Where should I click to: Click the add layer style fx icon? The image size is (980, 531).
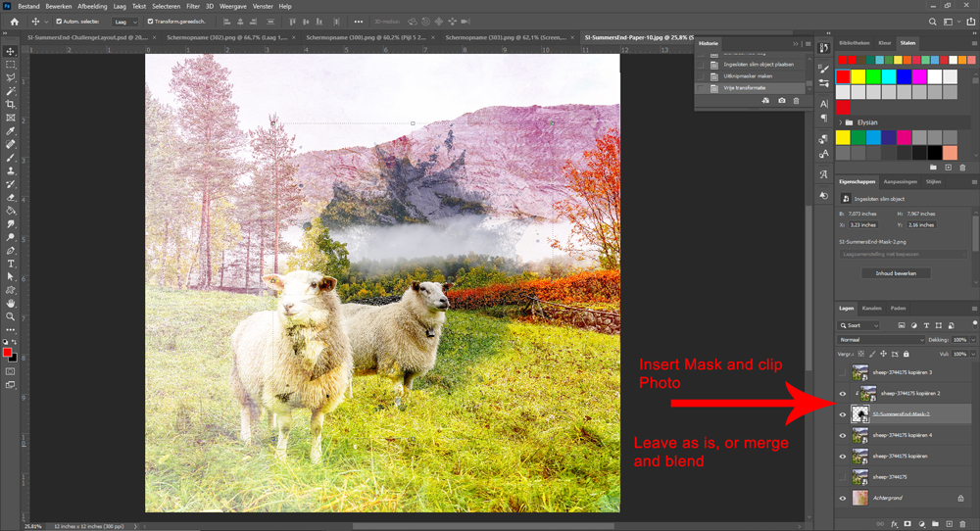[x=895, y=524]
